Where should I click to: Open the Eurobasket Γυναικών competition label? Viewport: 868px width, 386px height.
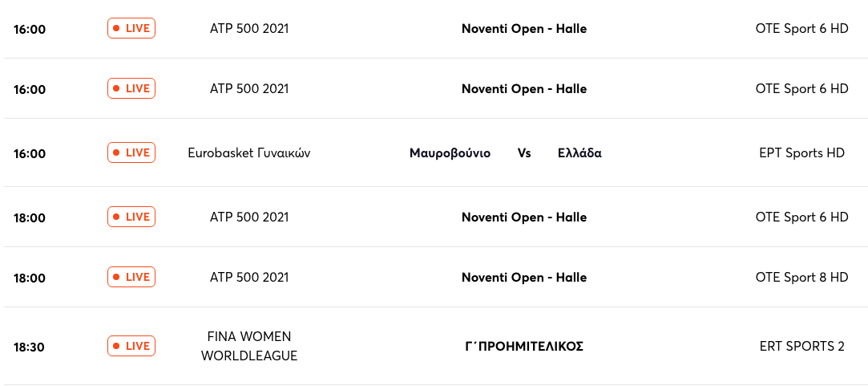249,153
